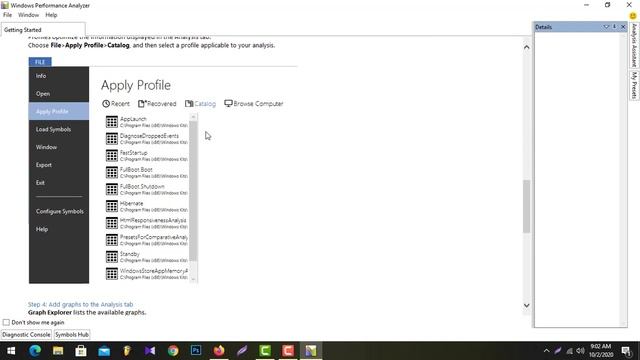Click the FastStartup profile grid icon
This screenshot has height=360, width=640.
112,156
